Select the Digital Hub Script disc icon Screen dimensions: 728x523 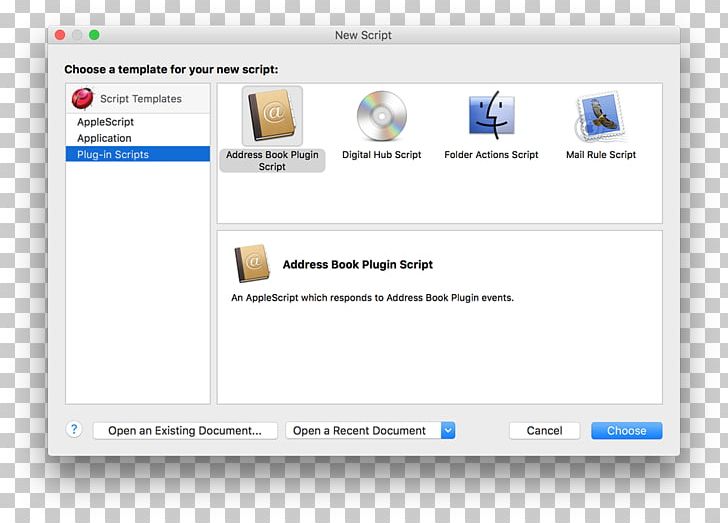click(x=382, y=116)
